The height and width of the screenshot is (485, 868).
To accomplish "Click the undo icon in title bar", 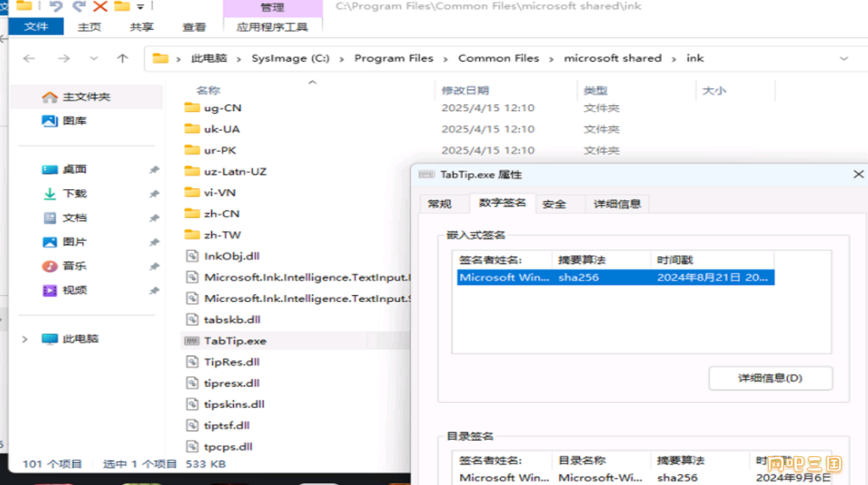I will 56,7.
